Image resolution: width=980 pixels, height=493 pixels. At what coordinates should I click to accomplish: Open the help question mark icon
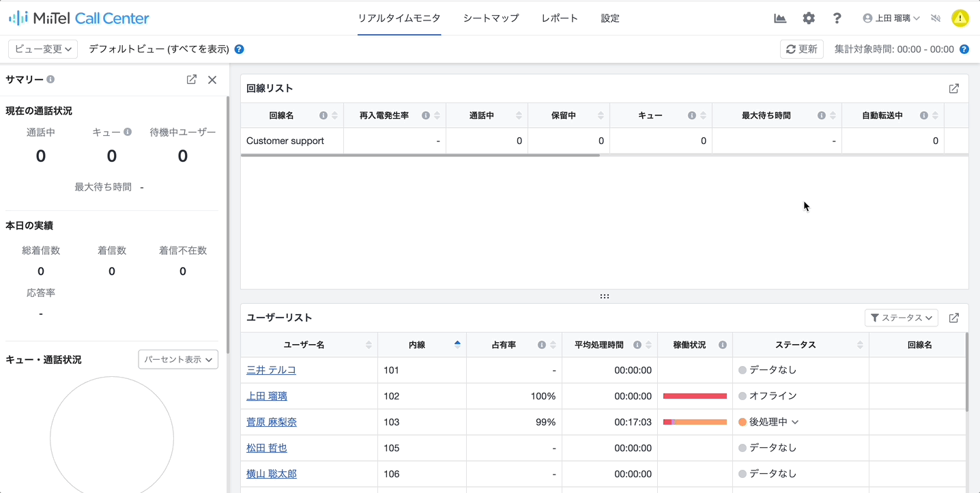pos(837,18)
